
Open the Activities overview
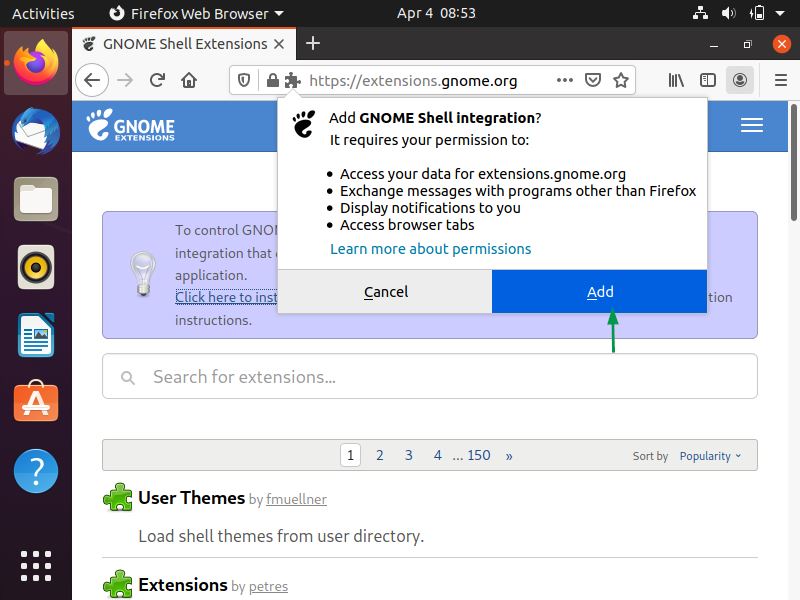coord(43,13)
